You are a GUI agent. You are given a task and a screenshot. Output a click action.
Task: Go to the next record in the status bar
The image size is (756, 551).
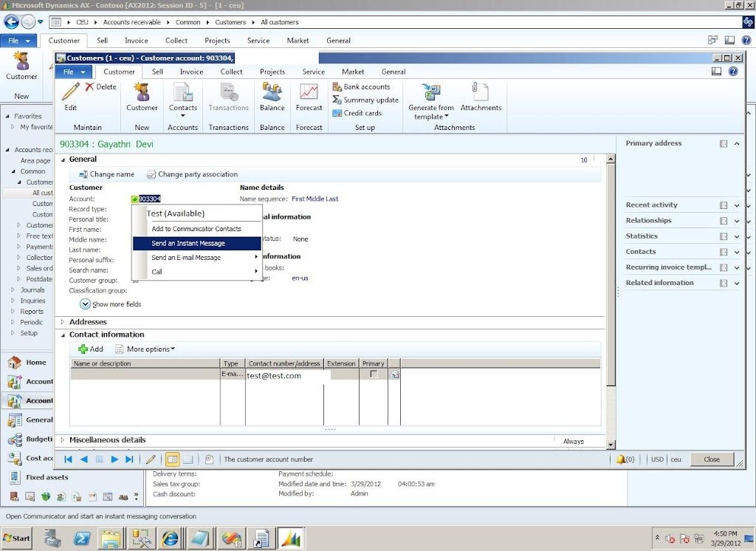tap(114, 459)
